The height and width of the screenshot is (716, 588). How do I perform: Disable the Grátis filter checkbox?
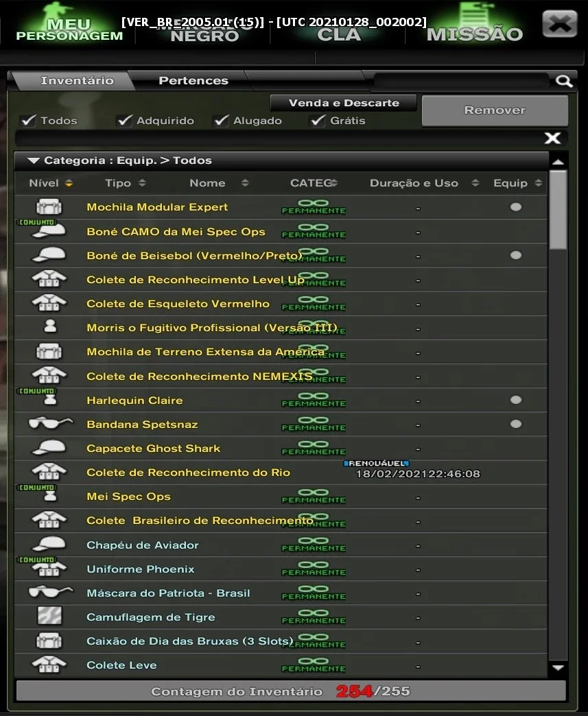(x=318, y=121)
